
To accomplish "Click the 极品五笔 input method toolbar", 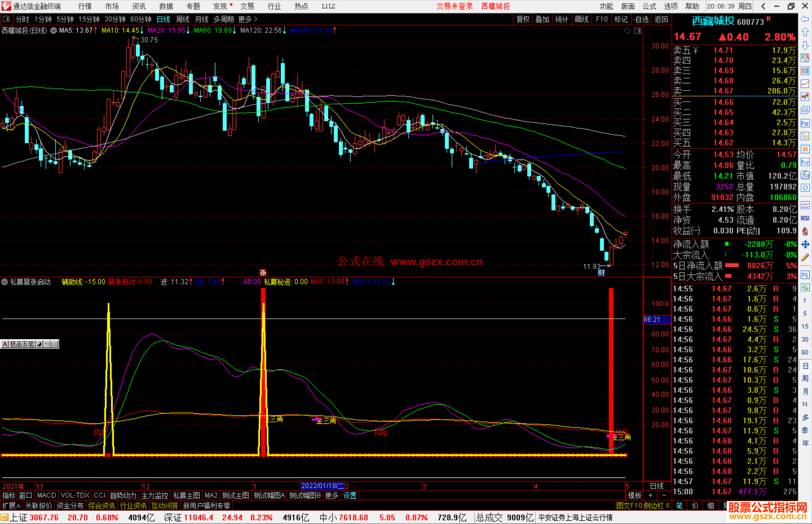I will point(29,344).
